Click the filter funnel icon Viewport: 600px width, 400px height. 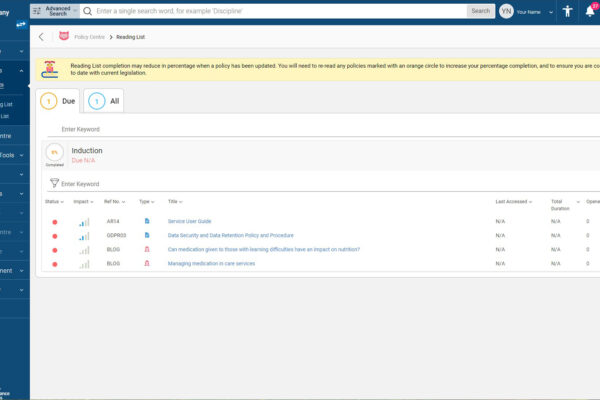pos(54,183)
